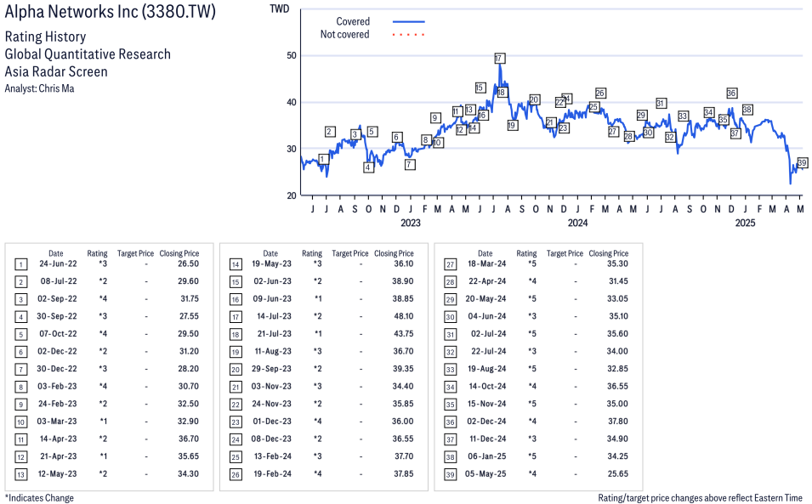
Task: Click chart marker 5 on the graph
Action: click(372, 132)
